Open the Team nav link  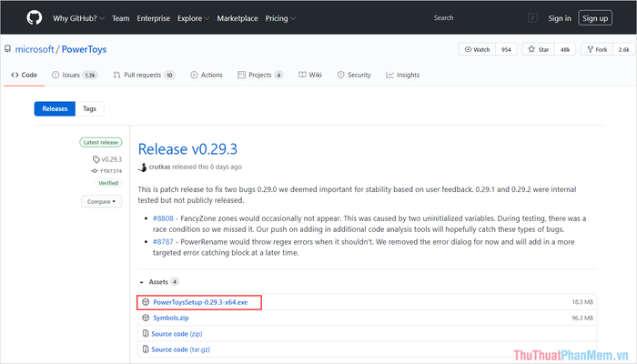pyautogui.click(x=121, y=18)
